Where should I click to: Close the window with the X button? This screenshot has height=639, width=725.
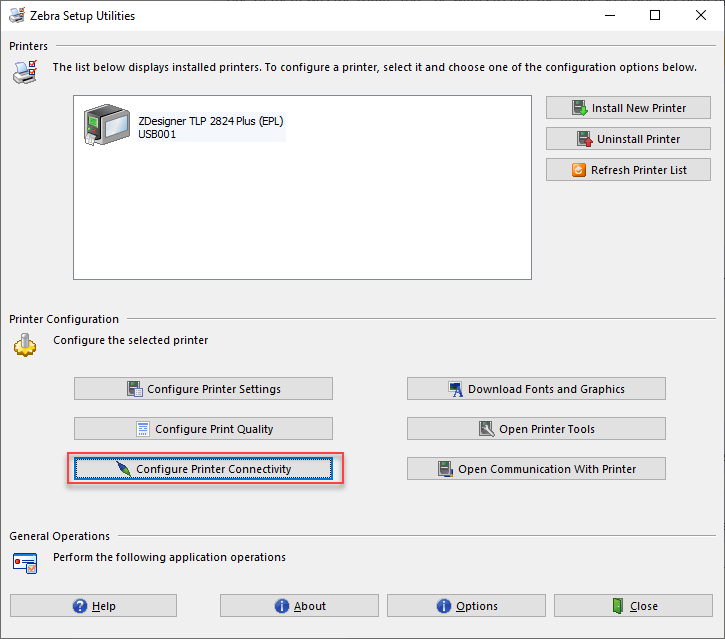[x=700, y=15]
